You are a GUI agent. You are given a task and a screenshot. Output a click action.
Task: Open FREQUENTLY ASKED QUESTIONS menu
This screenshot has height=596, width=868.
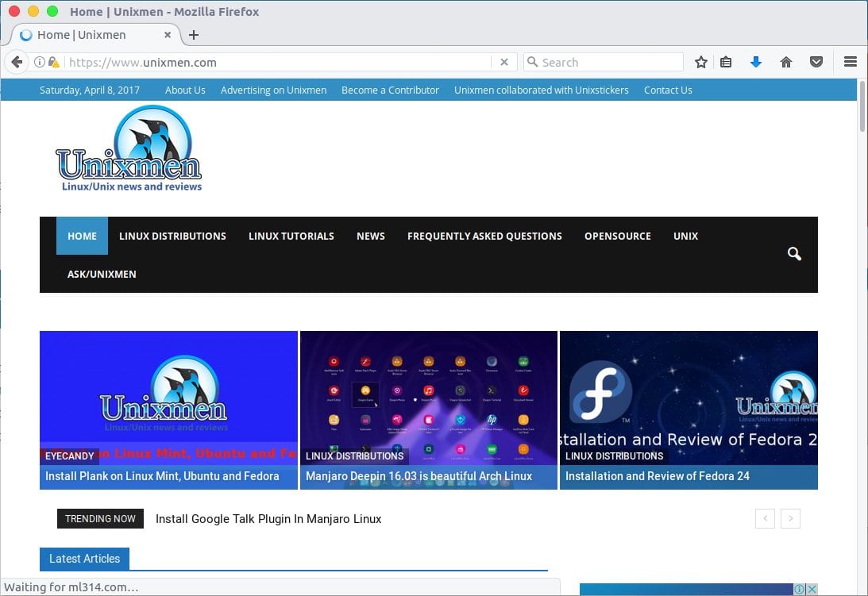point(485,236)
